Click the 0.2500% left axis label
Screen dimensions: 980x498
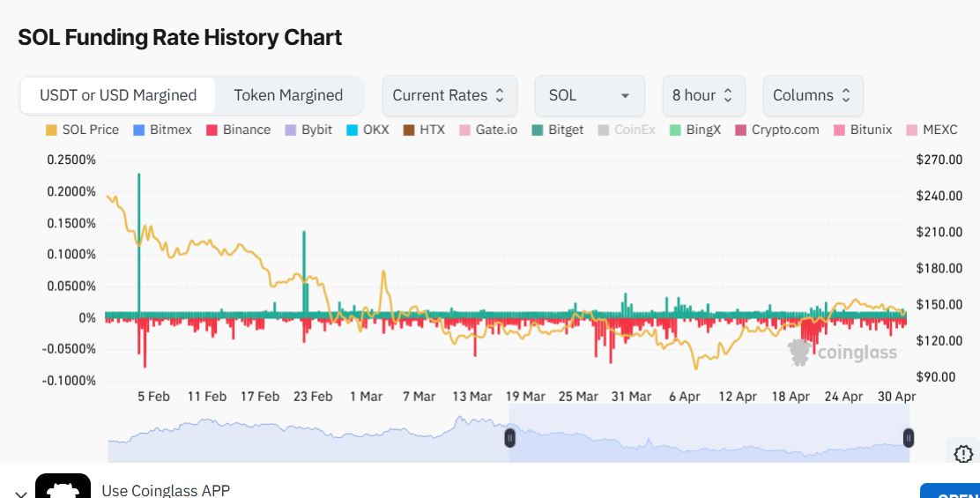pyautogui.click(x=71, y=160)
